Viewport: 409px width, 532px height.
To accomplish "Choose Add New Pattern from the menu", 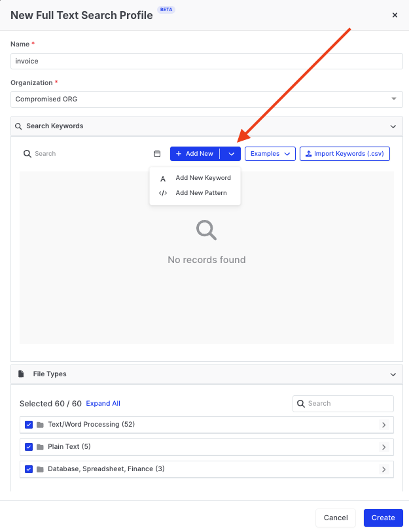I will coord(200,193).
